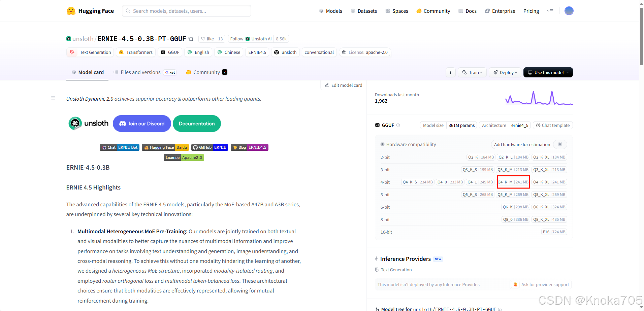Open the Unsloth Dynamic 2.0 link
Image resolution: width=644 pixels, height=311 pixels.
click(90, 99)
